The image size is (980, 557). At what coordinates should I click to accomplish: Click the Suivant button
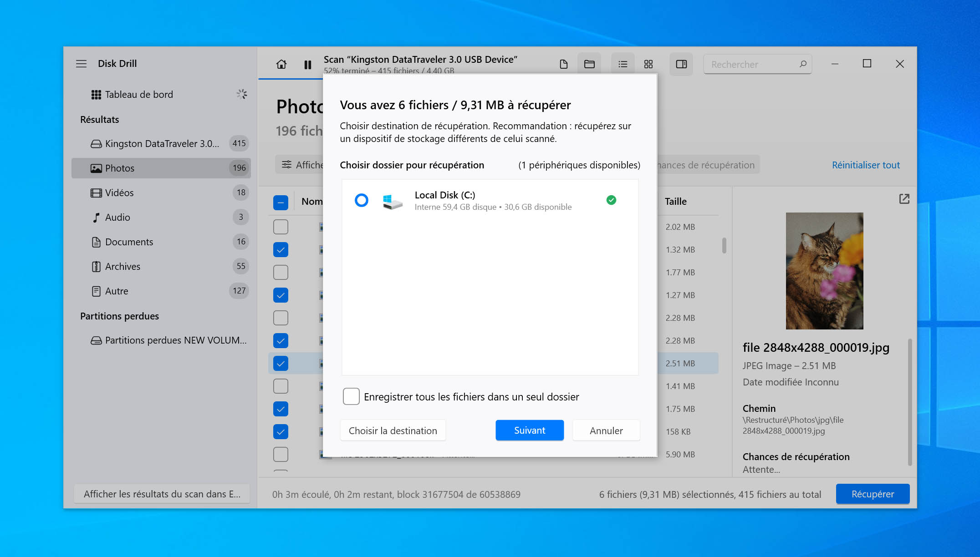click(x=530, y=430)
